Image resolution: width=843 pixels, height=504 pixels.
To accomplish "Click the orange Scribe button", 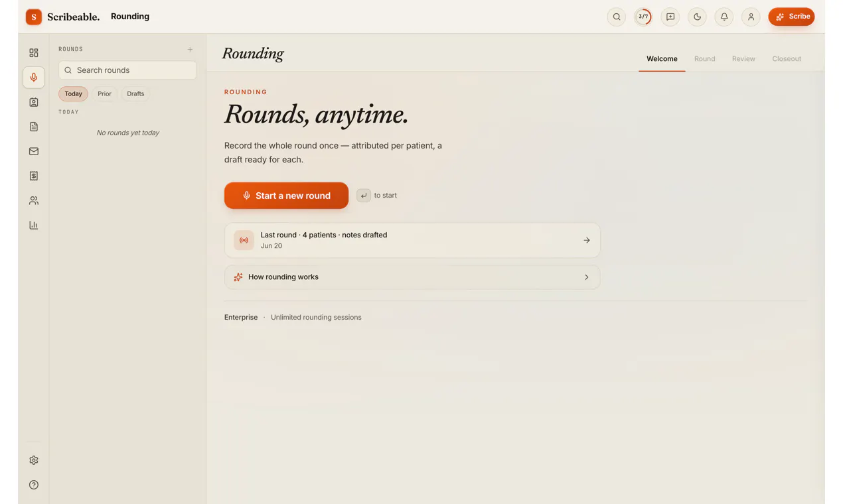I will tap(791, 17).
